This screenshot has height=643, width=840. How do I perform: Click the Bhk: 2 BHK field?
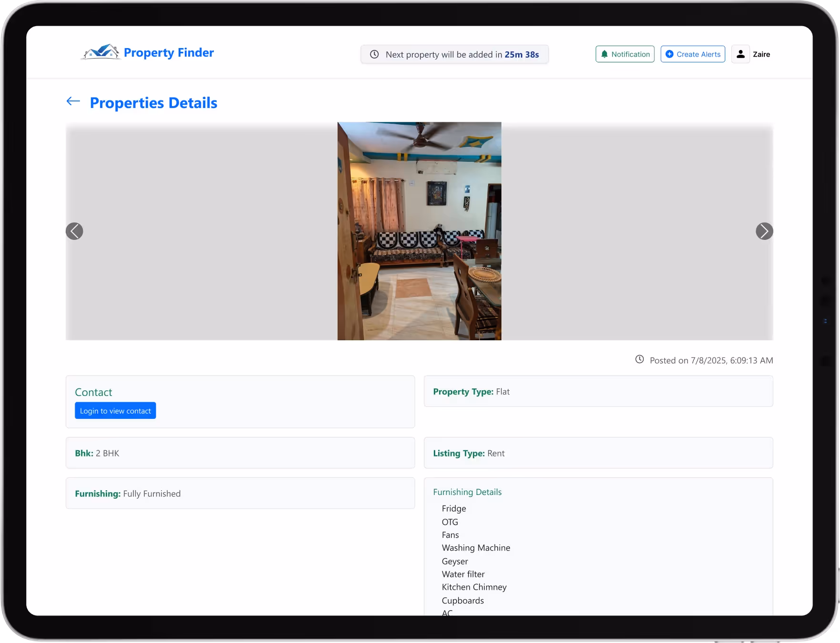240,453
